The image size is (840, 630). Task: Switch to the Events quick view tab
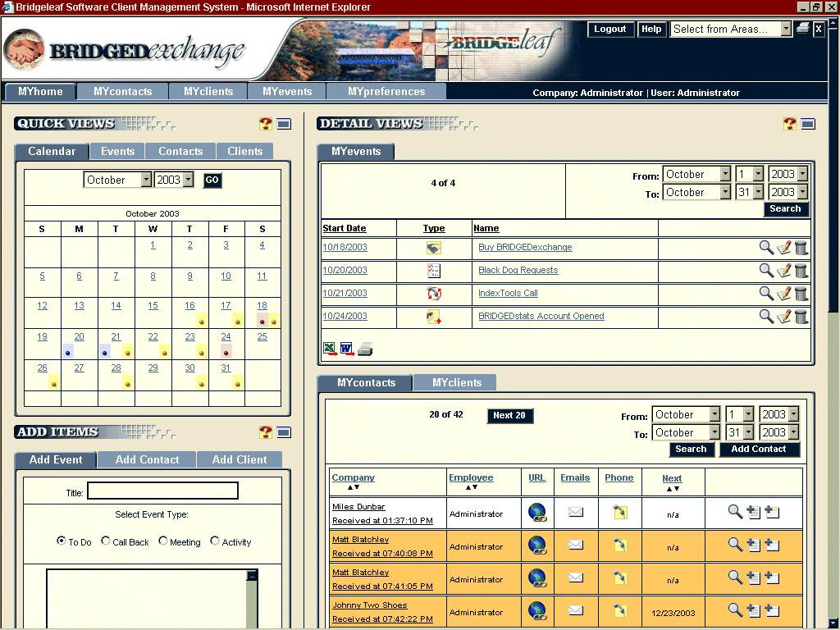(117, 151)
